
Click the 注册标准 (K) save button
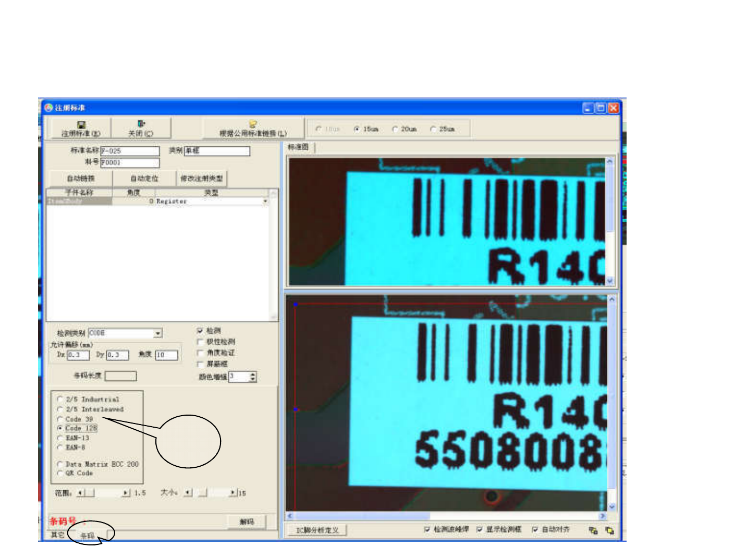coord(81,129)
